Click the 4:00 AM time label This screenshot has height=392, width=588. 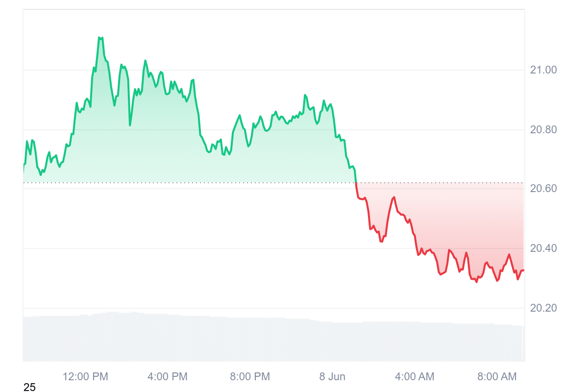point(415,377)
